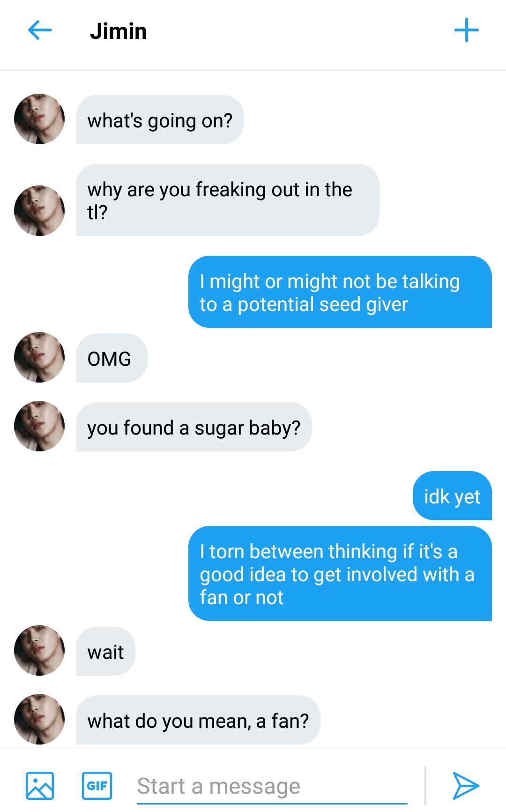The height and width of the screenshot is (812, 506).
Task: Select the torn between thinking message
Action: 340,574
